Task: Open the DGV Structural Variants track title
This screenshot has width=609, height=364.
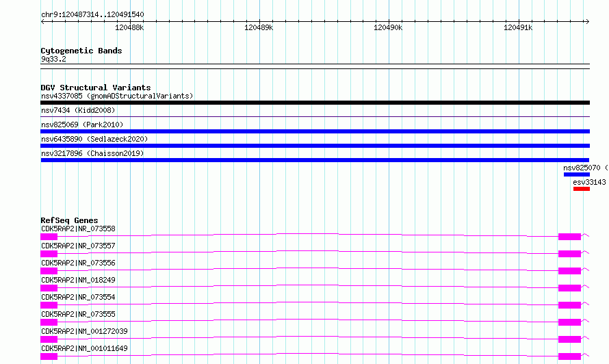Action: click(x=96, y=88)
